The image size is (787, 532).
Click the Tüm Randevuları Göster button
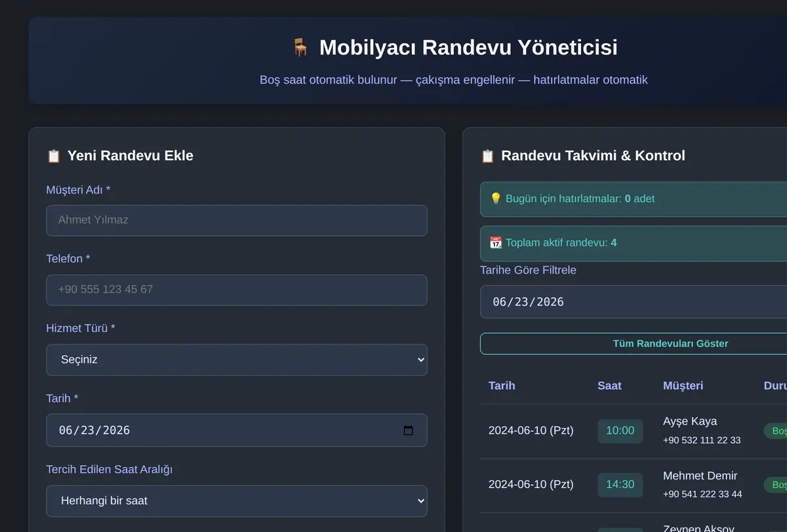point(634,344)
